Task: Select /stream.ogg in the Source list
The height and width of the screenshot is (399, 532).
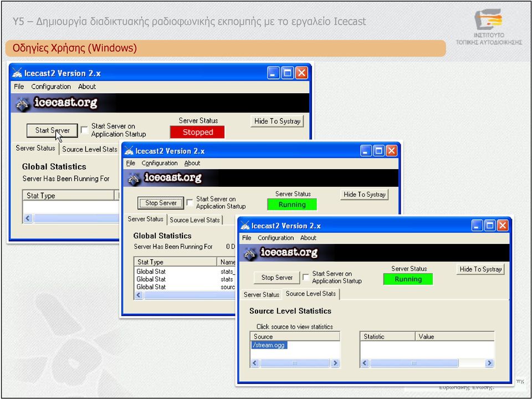Action: pyautogui.click(x=269, y=345)
